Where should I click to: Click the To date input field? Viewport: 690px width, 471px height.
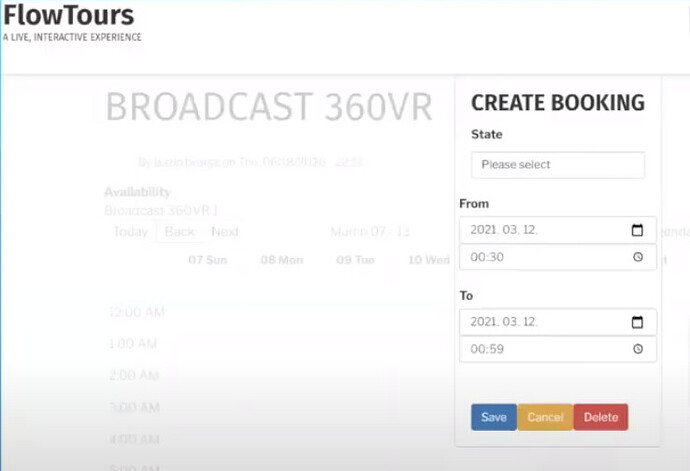point(558,322)
